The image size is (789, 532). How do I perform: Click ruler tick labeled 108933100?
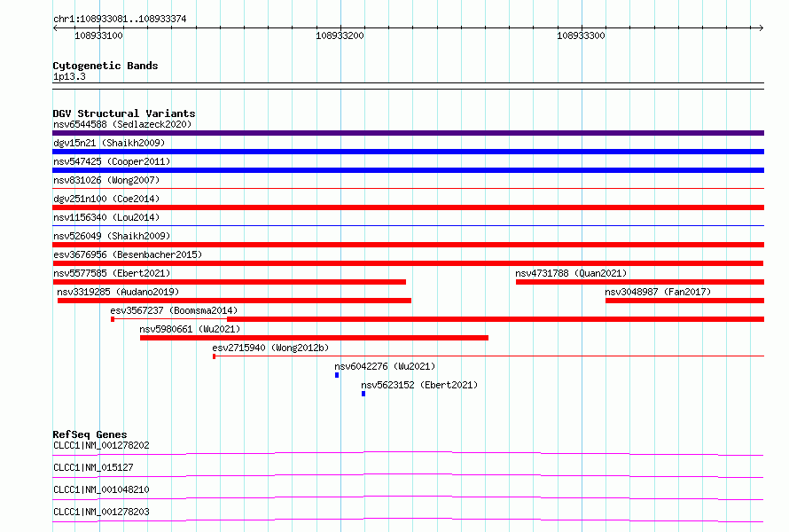(98, 35)
